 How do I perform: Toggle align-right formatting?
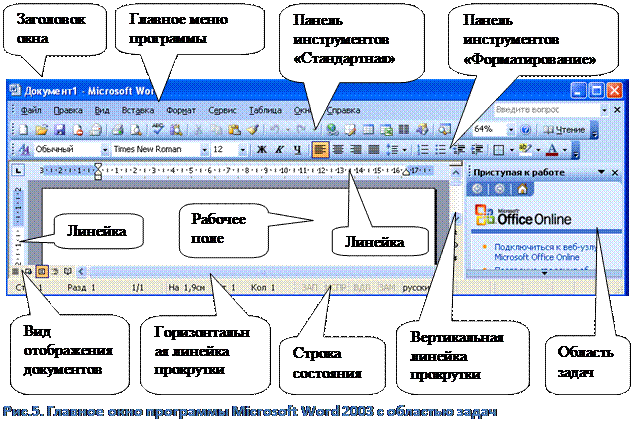tap(356, 150)
